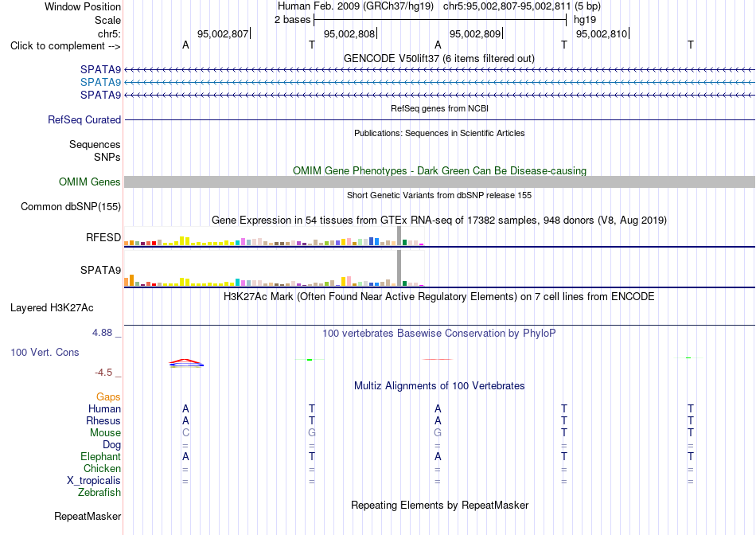This screenshot has width=756, height=535.
Task: Select the Chicken species label
Action: click(x=102, y=468)
